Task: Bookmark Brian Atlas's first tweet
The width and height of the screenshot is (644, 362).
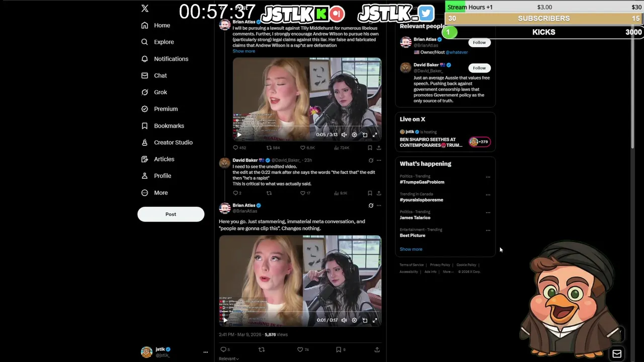Action: coord(370,148)
